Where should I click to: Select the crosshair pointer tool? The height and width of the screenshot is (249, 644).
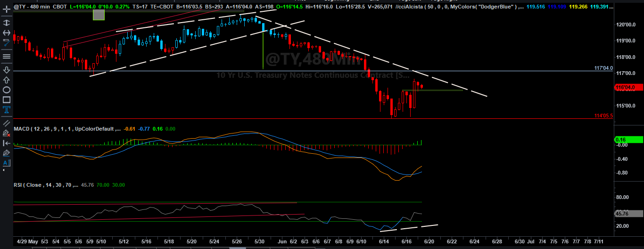[7, 9]
